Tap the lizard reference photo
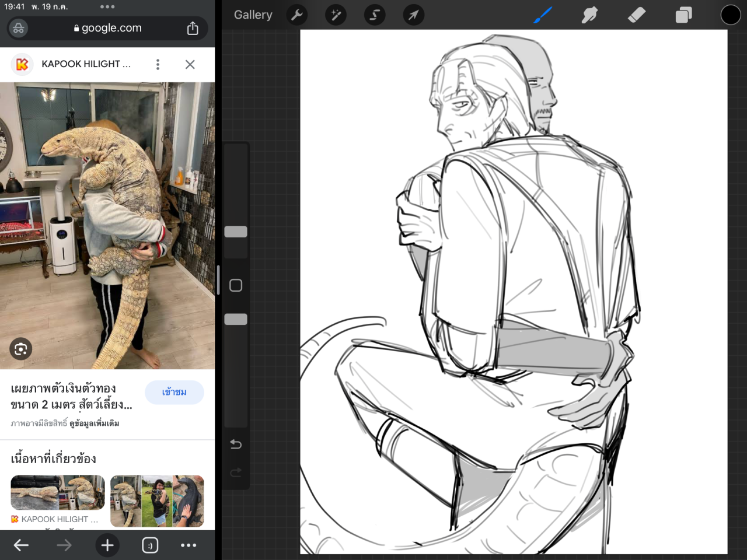The width and height of the screenshot is (747, 560). pos(107,226)
